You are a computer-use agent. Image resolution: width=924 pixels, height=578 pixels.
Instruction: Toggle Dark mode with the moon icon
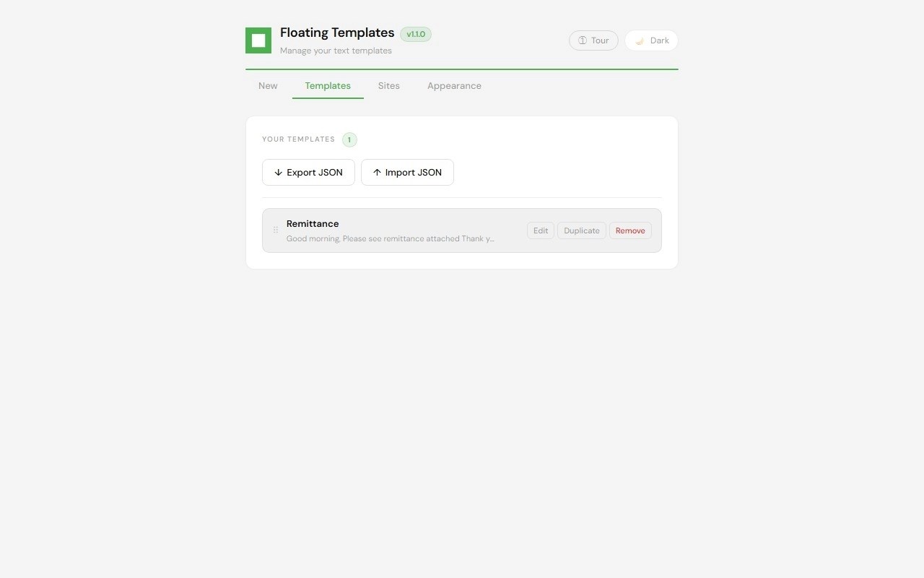pyautogui.click(x=640, y=40)
